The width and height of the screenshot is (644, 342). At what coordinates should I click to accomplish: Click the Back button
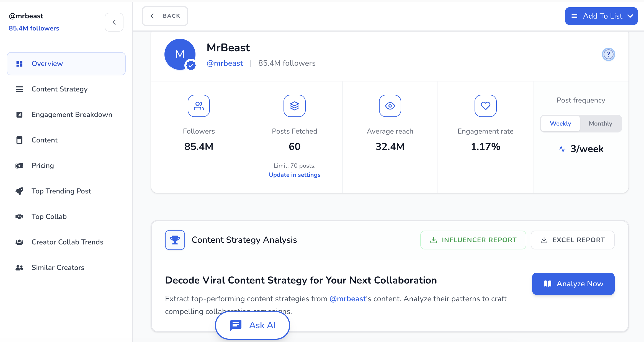click(165, 16)
